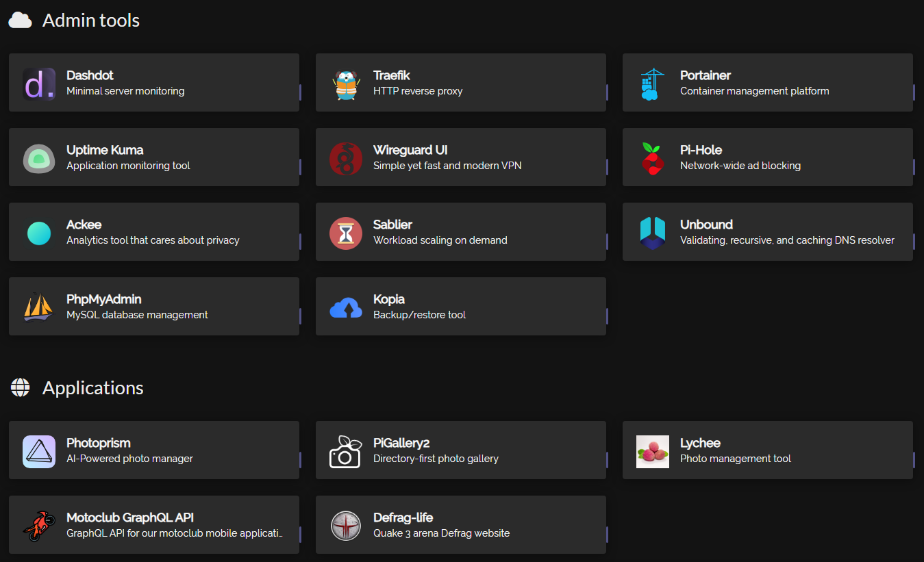Viewport: 924px width, 562px height.
Task: Open the Wireguard UI title link
Action: coord(410,150)
